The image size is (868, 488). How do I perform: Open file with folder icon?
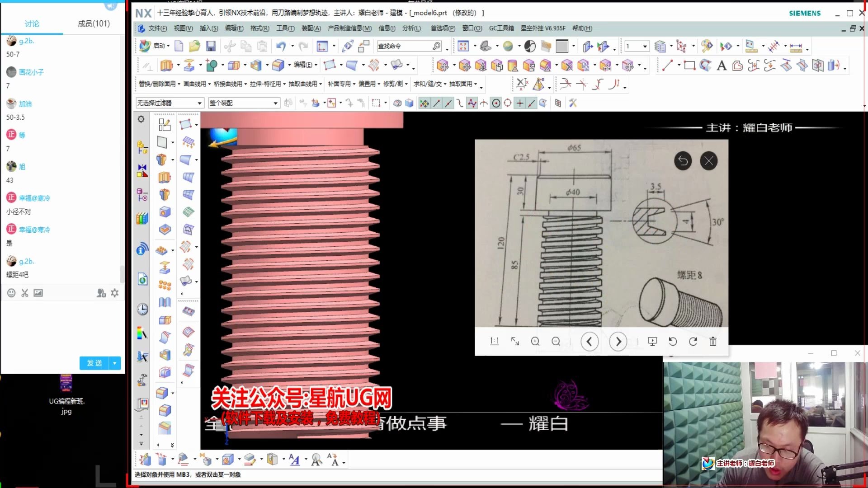click(x=194, y=46)
